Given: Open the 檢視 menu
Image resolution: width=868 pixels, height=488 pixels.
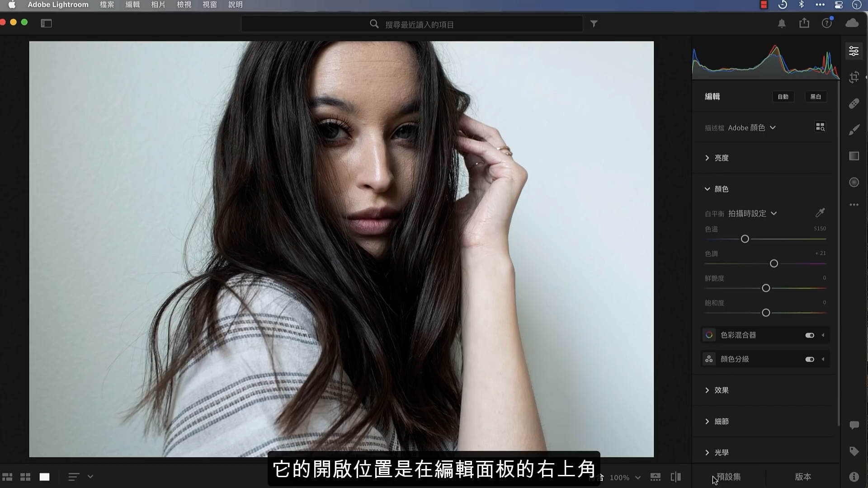Looking at the screenshot, I should [x=184, y=5].
